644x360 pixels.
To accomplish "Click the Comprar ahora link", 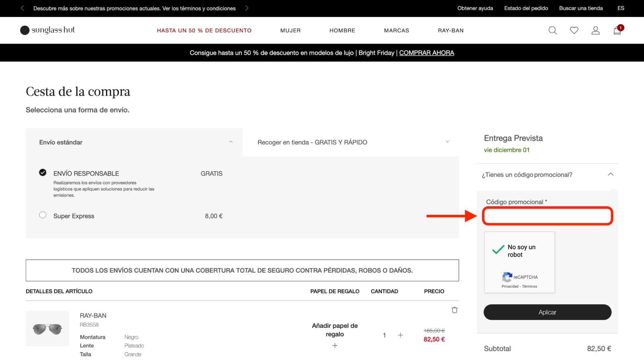I will tap(427, 53).
